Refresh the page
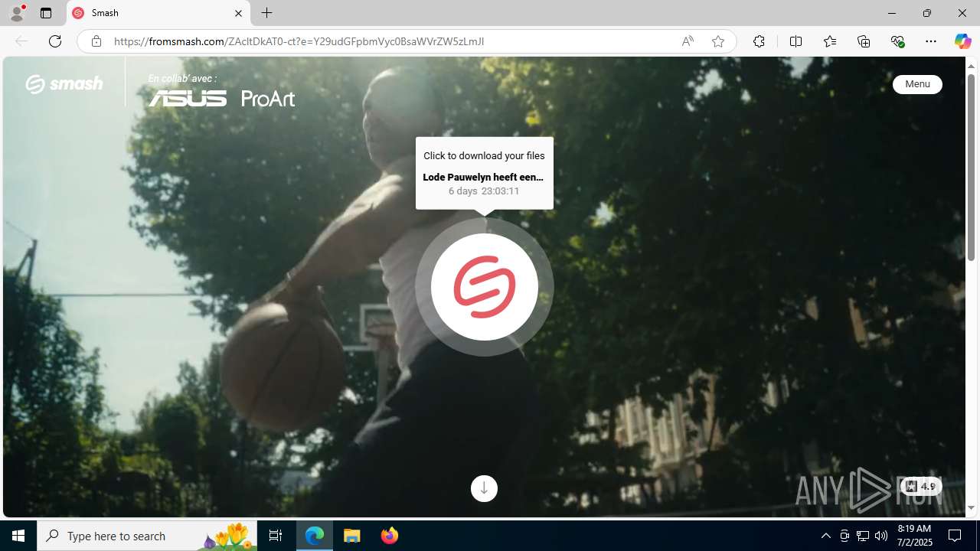This screenshot has height=551, width=980. tap(55, 41)
